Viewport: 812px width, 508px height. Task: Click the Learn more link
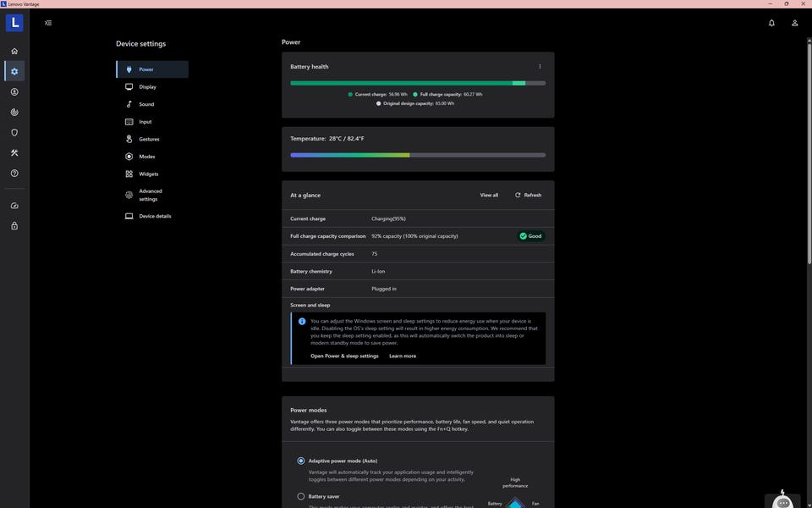403,356
